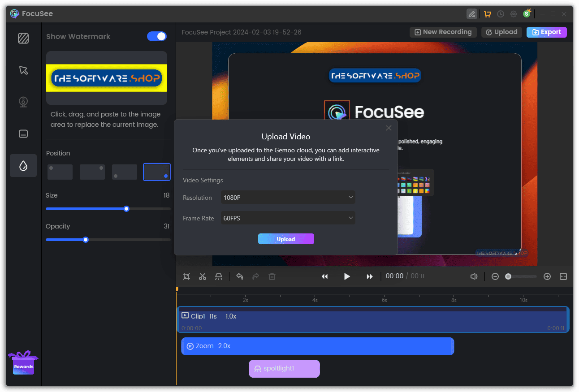579x392 pixels.
Task: Click the 8s mark on timeline ruler
Action: click(x=454, y=300)
